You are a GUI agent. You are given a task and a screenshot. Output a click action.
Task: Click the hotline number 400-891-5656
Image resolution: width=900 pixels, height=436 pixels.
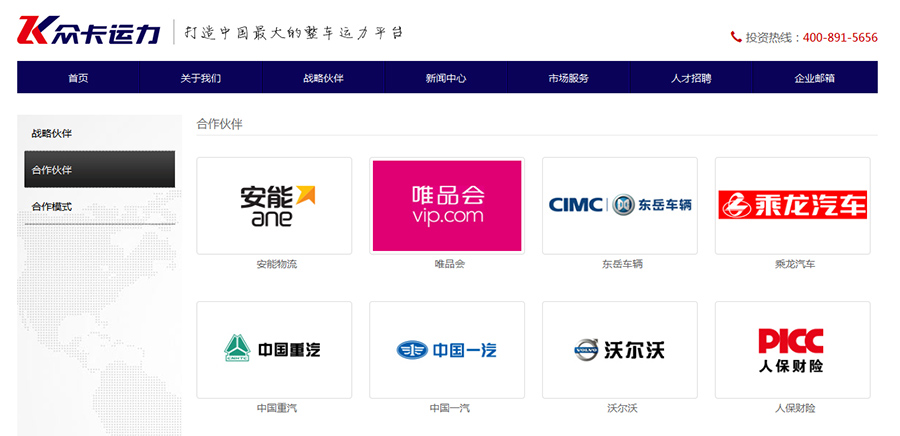[x=840, y=37]
